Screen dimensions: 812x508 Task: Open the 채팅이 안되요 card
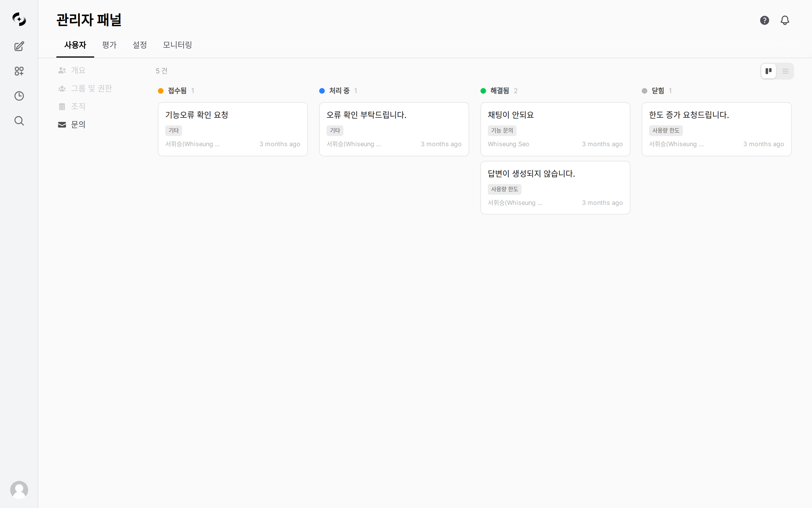click(x=555, y=129)
